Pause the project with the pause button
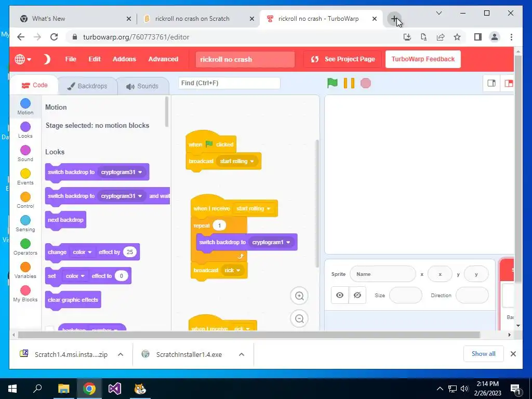Image resolution: width=532 pixels, height=399 pixels. tap(349, 83)
